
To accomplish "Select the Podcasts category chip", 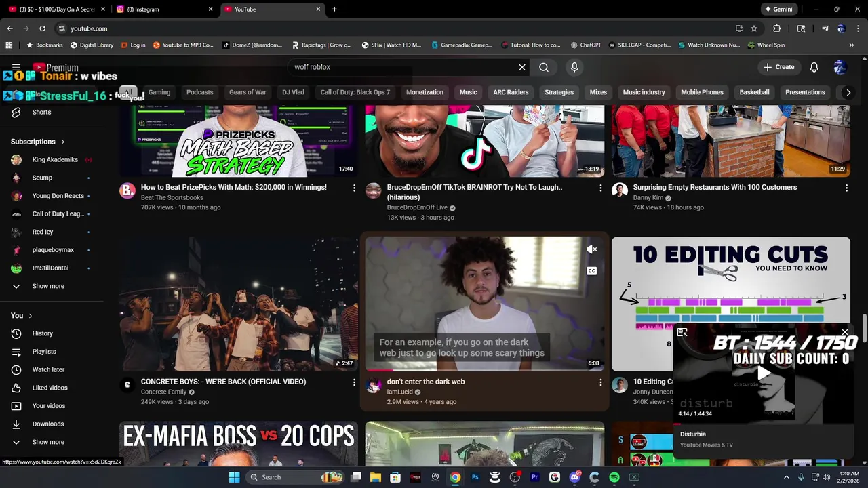I will pyautogui.click(x=199, y=92).
